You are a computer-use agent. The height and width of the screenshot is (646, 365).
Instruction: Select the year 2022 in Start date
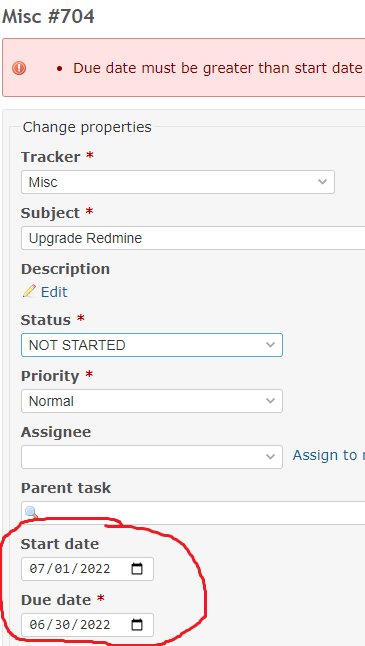pos(96,569)
